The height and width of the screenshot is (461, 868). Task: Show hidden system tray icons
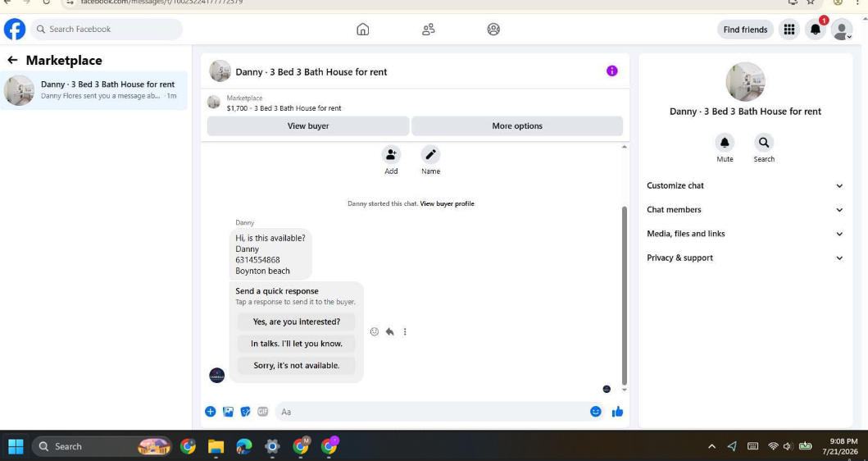click(x=712, y=446)
